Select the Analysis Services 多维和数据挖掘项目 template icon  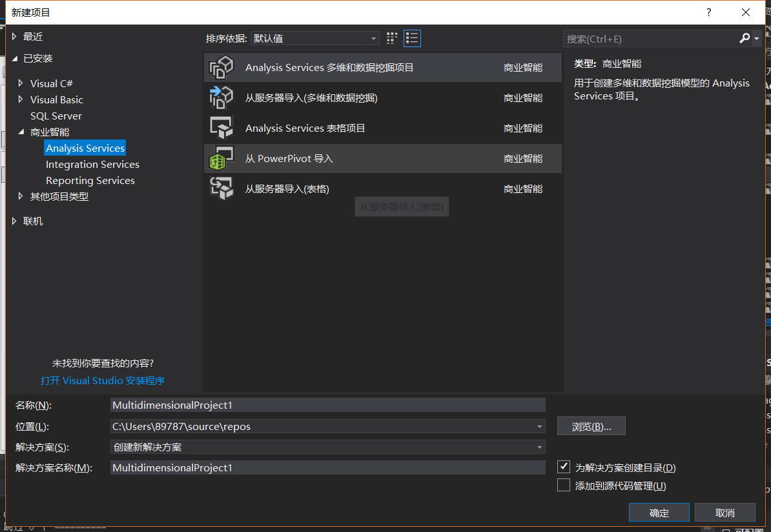pyautogui.click(x=221, y=67)
